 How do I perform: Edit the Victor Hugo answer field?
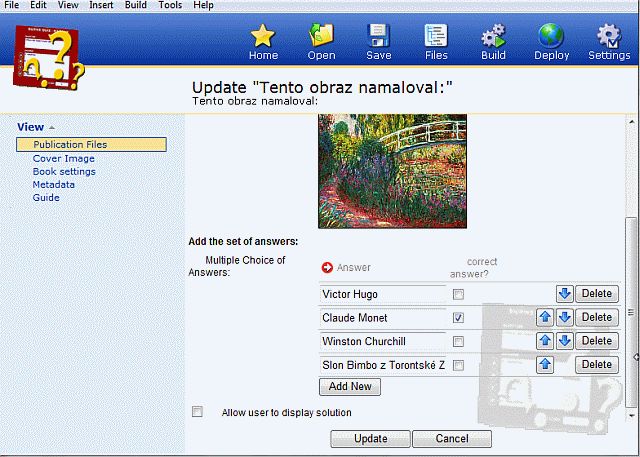[x=382, y=294]
